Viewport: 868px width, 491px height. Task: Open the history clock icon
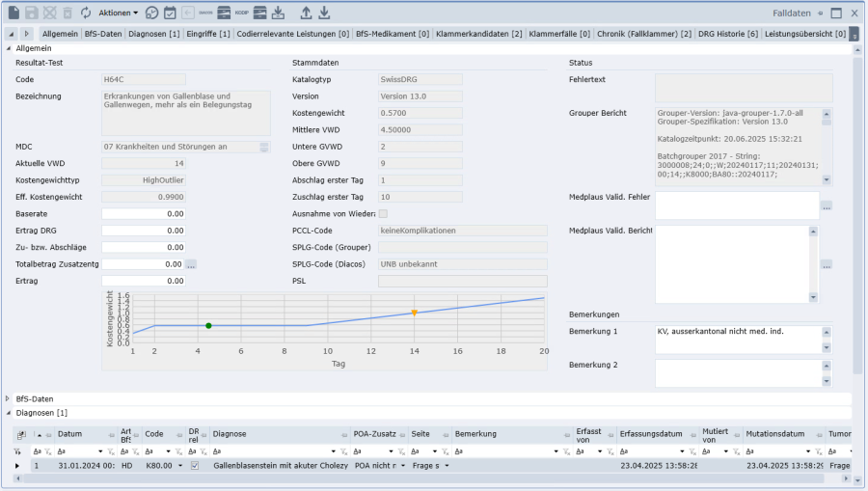[x=151, y=13]
